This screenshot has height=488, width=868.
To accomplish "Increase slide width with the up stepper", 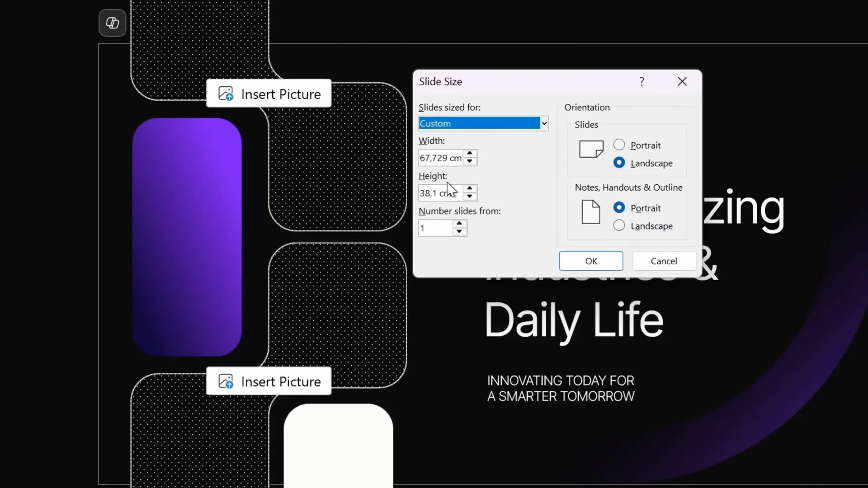I will pyautogui.click(x=470, y=153).
